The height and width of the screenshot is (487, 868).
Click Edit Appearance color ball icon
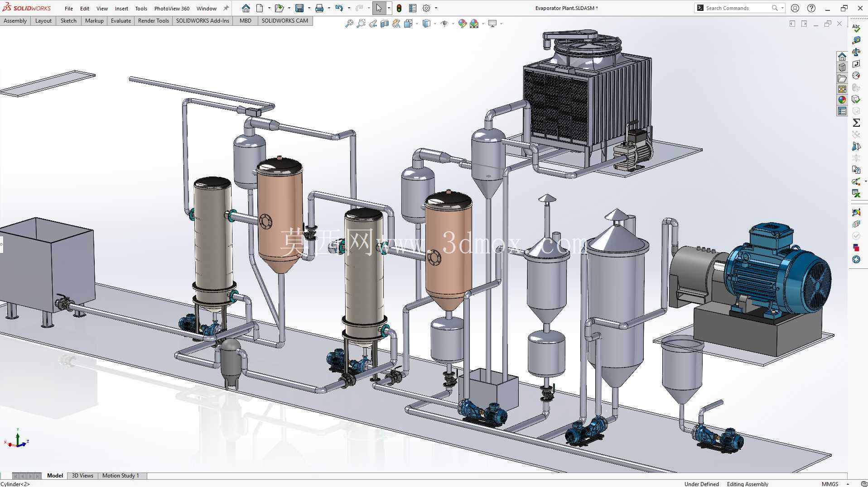463,24
